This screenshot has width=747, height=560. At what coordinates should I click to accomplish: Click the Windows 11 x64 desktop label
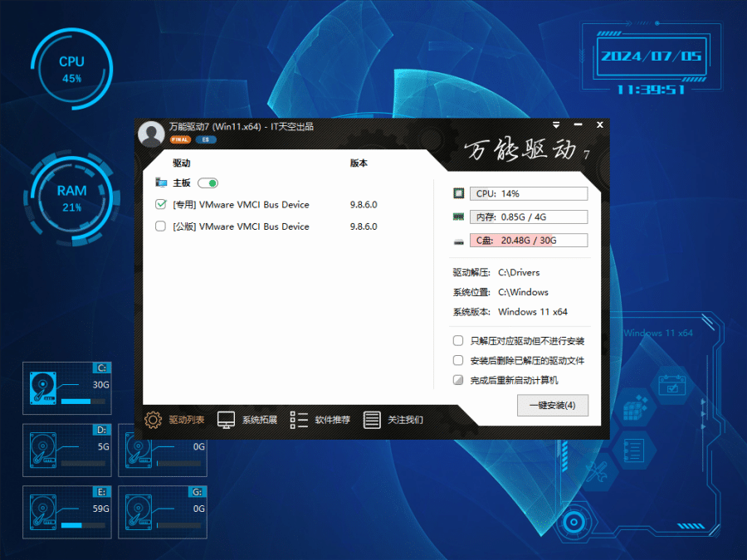tap(658, 333)
